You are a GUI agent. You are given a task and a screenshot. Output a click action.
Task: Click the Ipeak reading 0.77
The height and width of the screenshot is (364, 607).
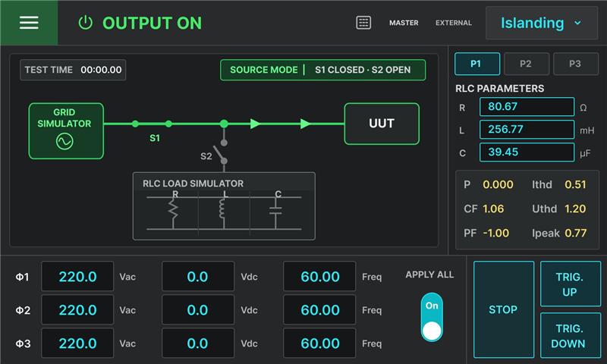tap(576, 234)
